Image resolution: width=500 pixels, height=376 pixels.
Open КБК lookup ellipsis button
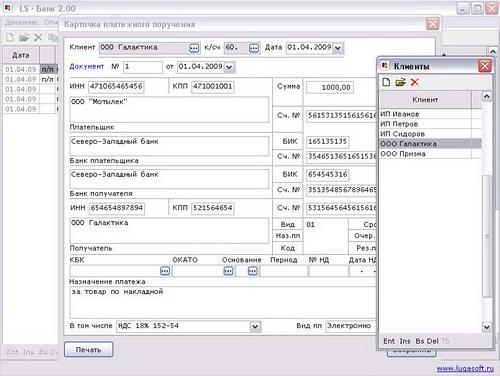coord(165,271)
